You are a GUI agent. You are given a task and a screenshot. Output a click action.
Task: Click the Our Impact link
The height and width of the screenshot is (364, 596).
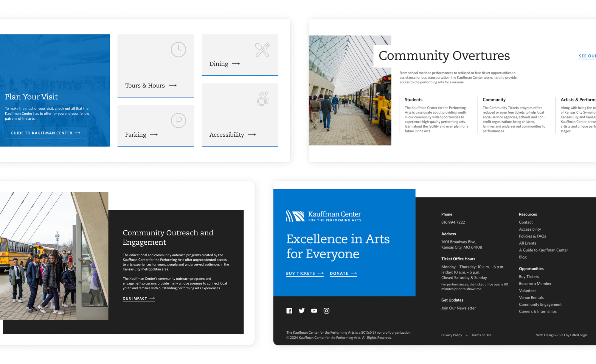pyautogui.click(x=139, y=299)
